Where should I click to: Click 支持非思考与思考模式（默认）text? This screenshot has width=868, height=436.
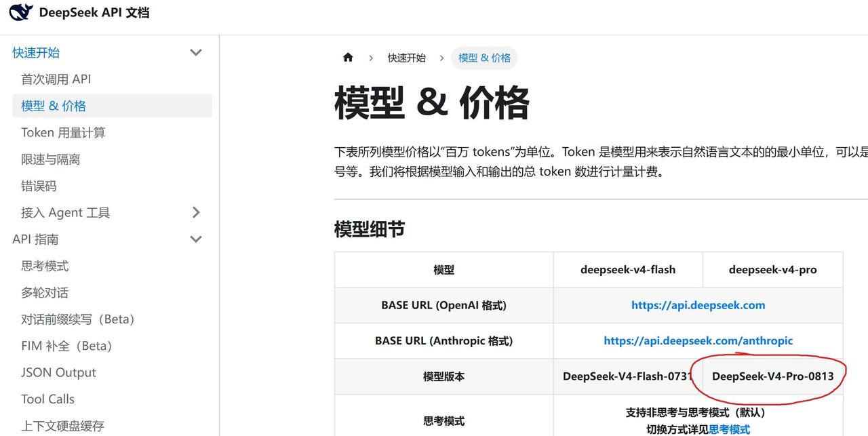698,412
